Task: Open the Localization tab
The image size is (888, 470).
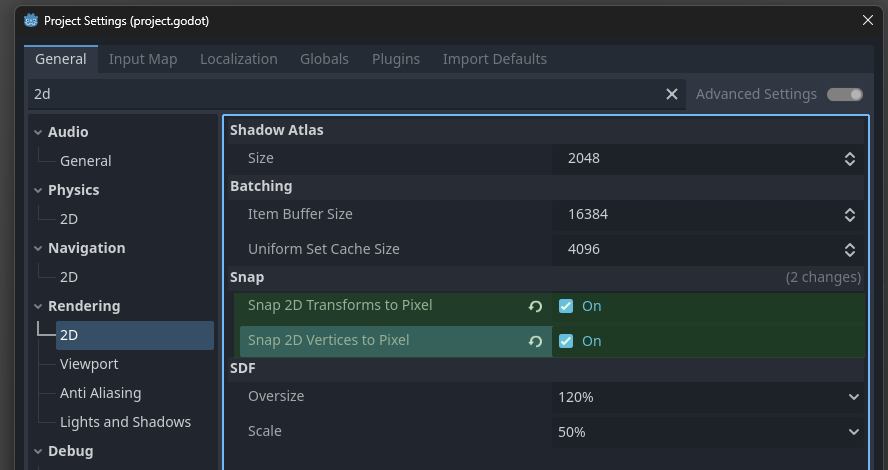Action: point(238,59)
